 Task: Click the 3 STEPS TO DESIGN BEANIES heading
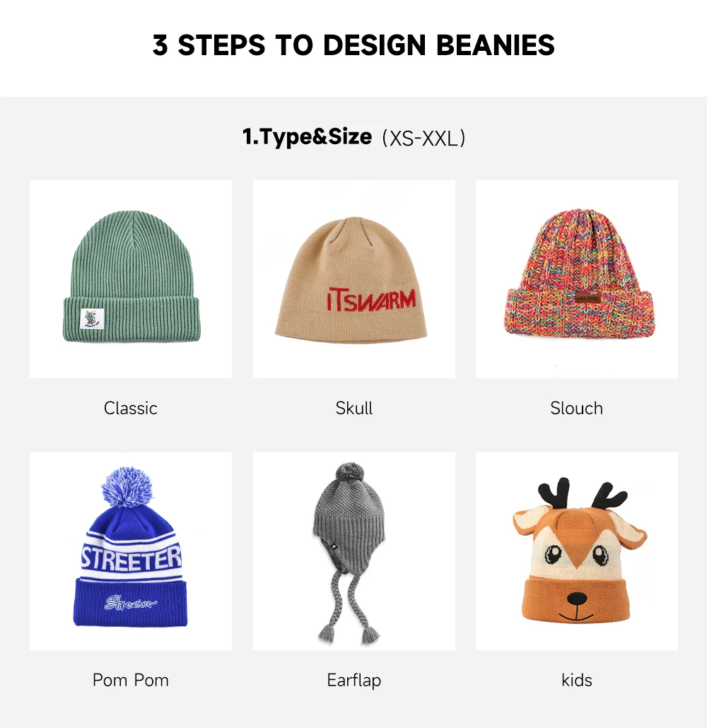[x=353, y=45]
